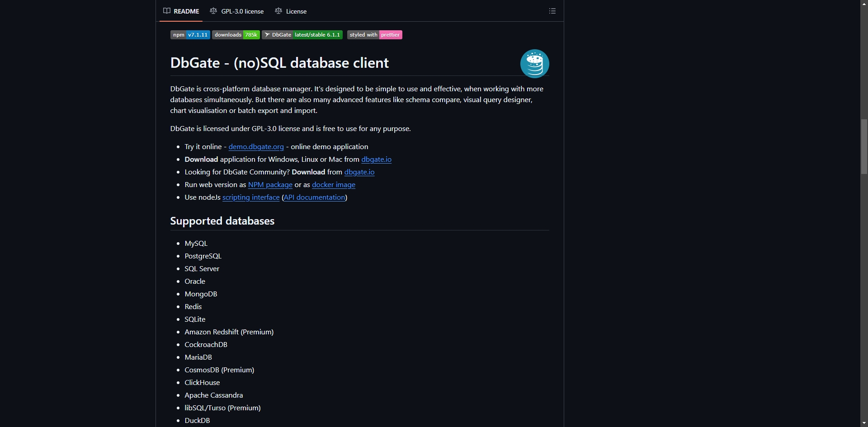Click the SQLite list item
The height and width of the screenshot is (427, 868).
tap(195, 319)
